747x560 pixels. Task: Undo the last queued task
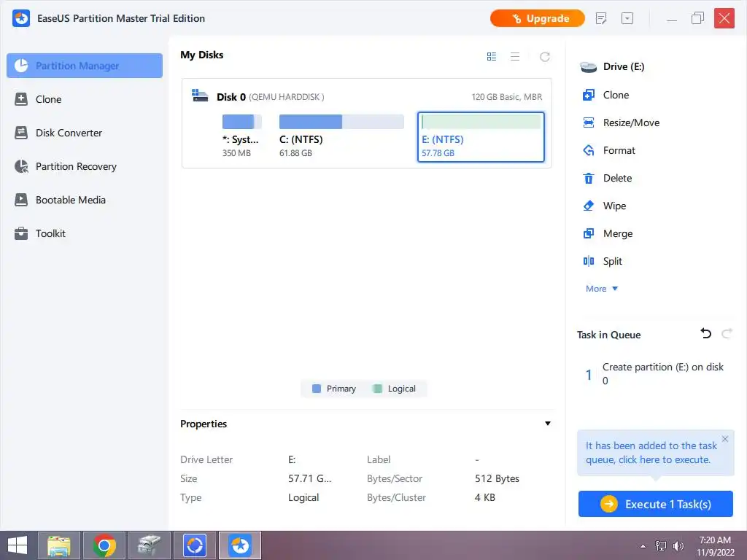click(x=705, y=333)
